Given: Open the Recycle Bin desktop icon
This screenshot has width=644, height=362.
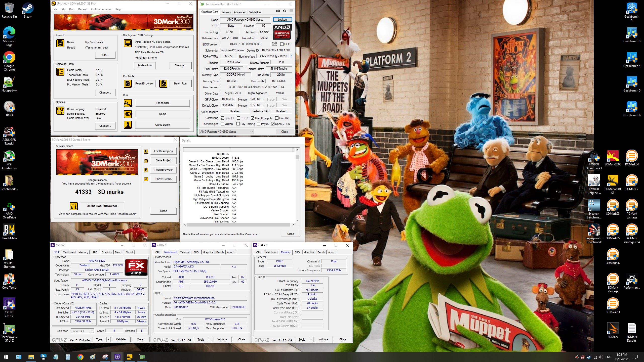Looking at the screenshot, I should point(9,10).
